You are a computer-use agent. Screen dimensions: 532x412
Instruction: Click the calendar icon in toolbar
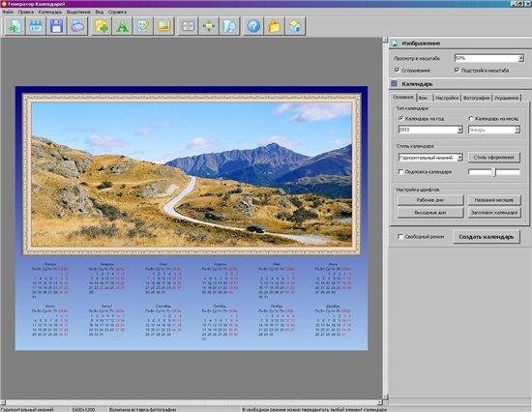click(35, 26)
